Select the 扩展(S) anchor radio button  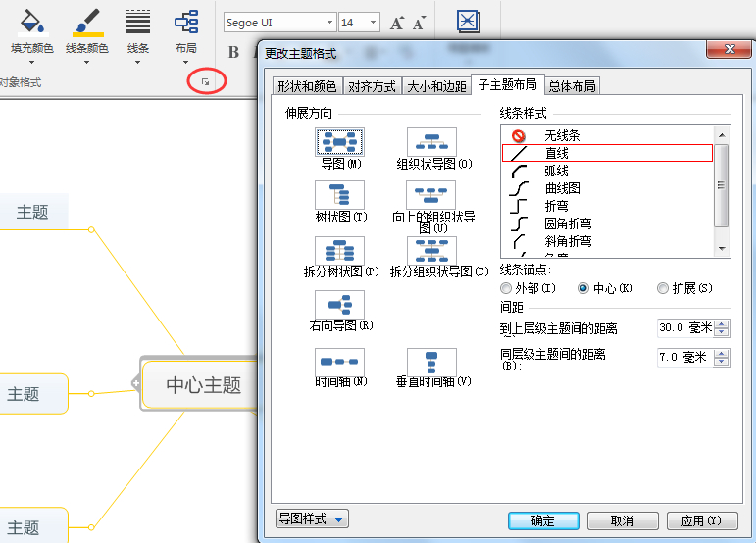coord(663,288)
